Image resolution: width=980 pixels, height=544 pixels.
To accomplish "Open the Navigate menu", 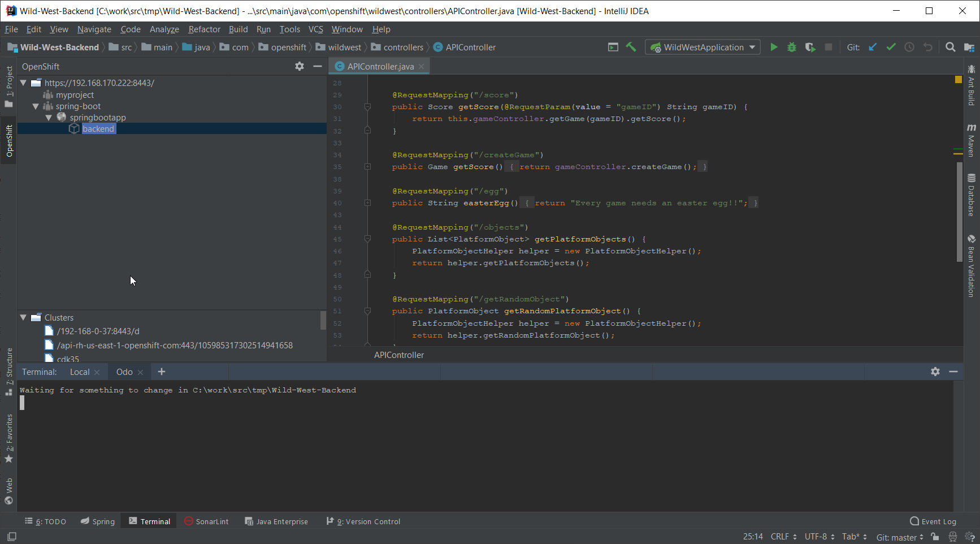I will (94, 29).
